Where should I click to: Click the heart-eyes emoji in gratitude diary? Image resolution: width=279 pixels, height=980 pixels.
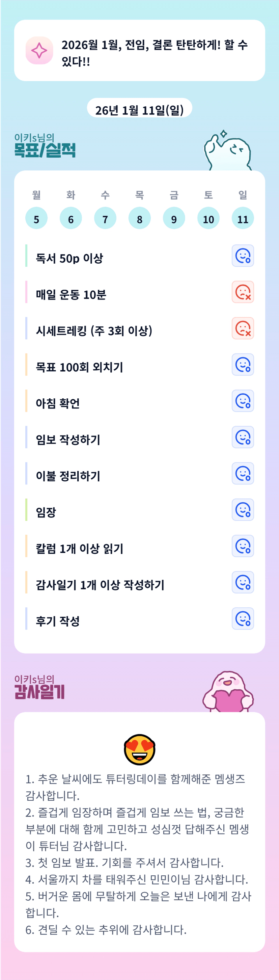[140, 749]
